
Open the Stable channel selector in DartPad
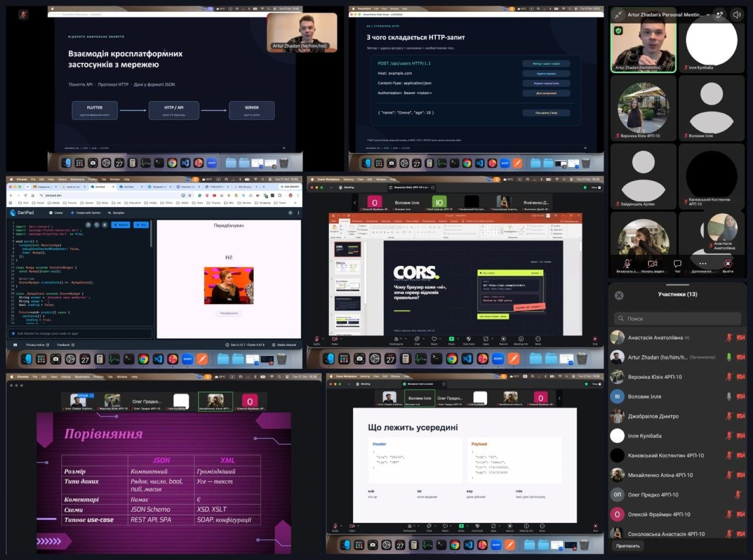(284, 344)
